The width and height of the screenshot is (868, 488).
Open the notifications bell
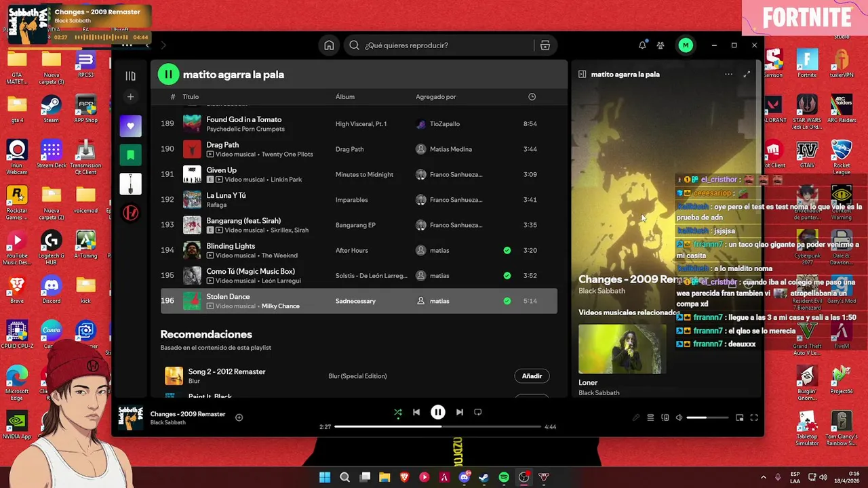[x=642, y=45]
